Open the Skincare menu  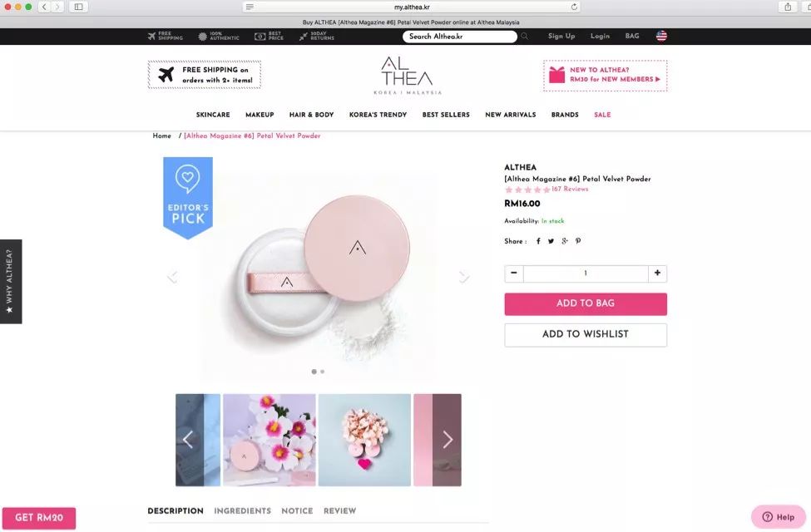[x=213, y=115]
